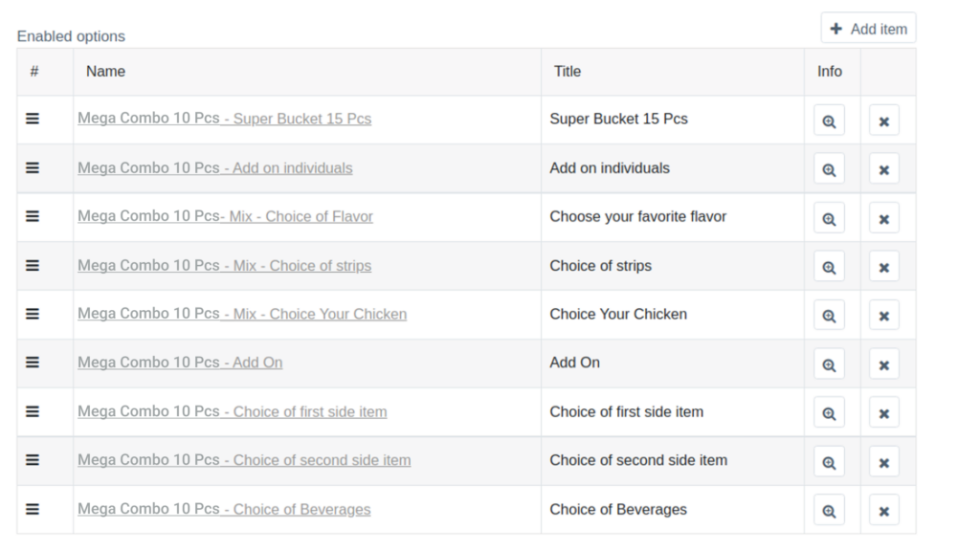Click the Add item button
The image size is (980, 551).
(868, 29)
